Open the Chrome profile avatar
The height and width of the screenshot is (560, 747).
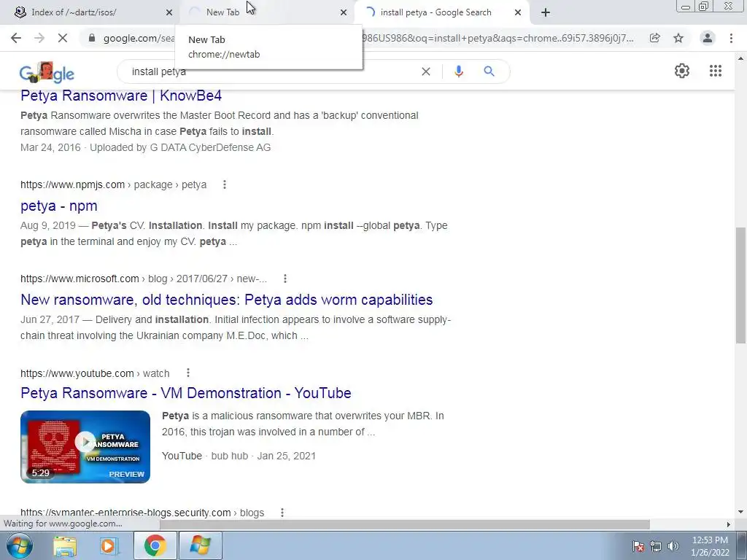click(x=708, y=38)
